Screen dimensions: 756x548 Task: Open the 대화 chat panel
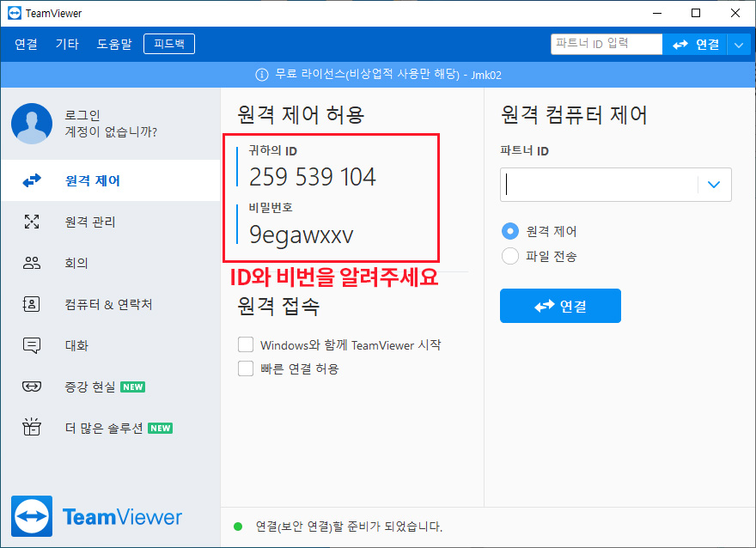31,345
